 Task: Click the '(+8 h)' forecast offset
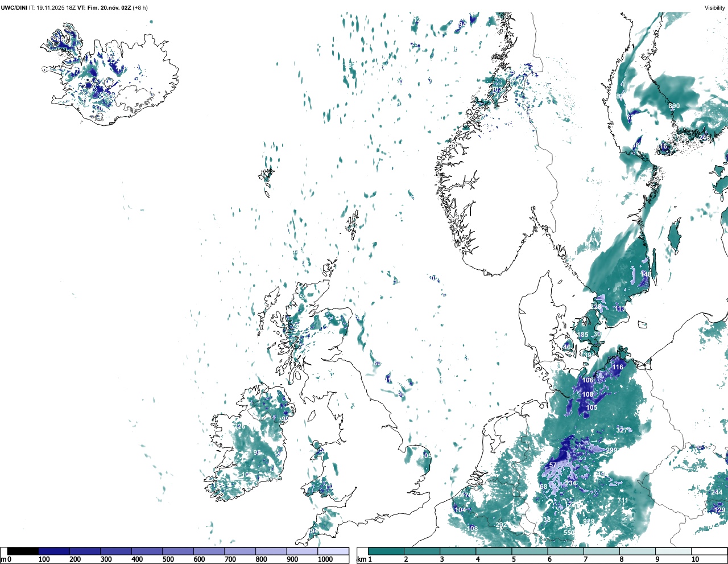coord(140,7)
